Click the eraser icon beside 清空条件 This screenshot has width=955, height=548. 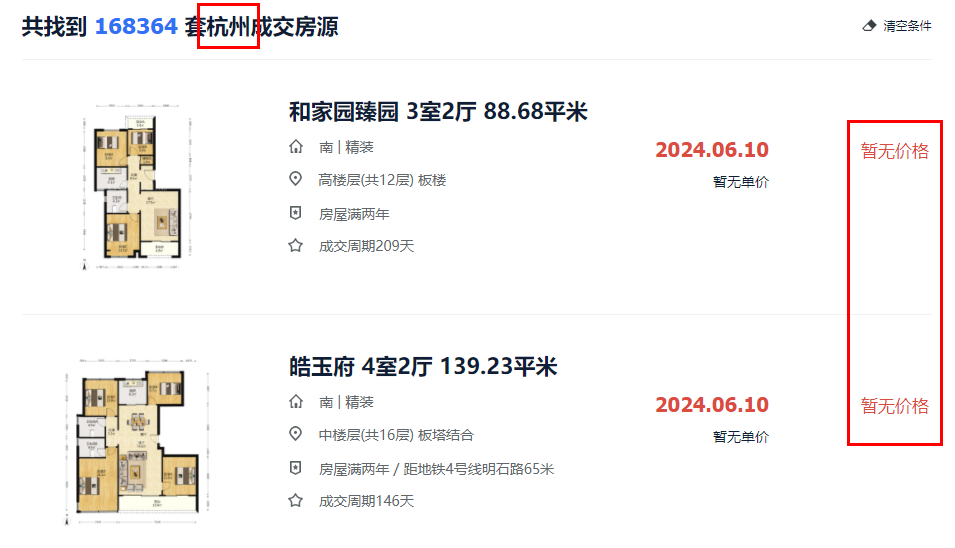coord(869,26)
